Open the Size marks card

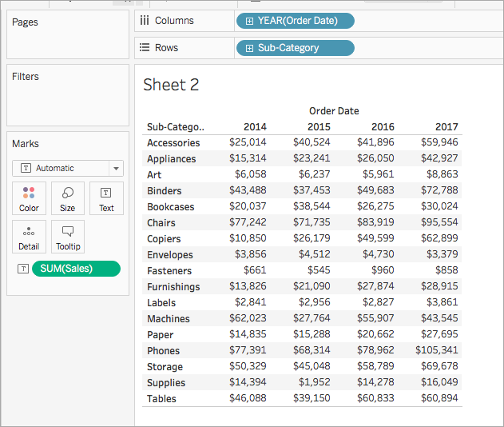pos(68,198)
